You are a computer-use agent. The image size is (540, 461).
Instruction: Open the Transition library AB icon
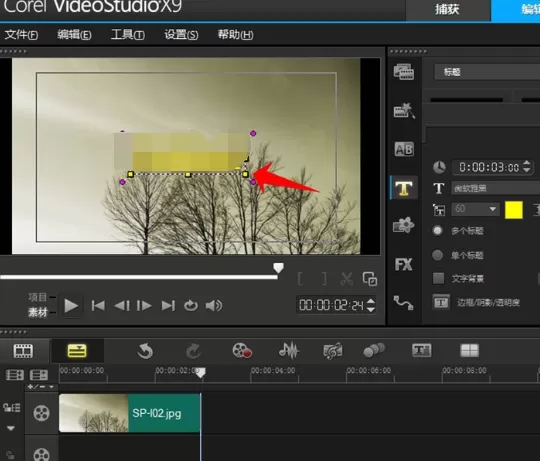(404, 149)
